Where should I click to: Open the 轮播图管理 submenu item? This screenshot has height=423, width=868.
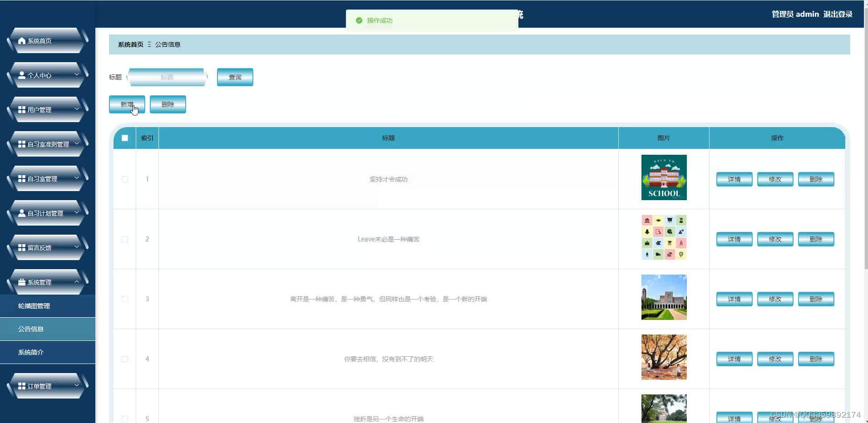pos(48,306)
